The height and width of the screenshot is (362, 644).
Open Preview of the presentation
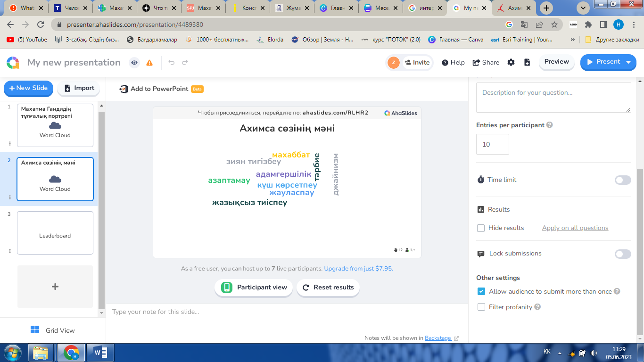[x=557, y=62]
